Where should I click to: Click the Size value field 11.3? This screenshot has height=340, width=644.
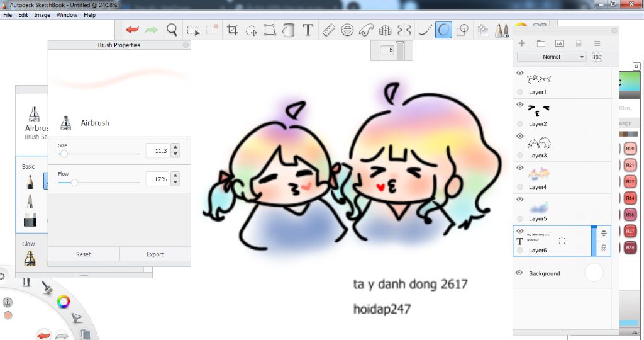tap(157, 151)
